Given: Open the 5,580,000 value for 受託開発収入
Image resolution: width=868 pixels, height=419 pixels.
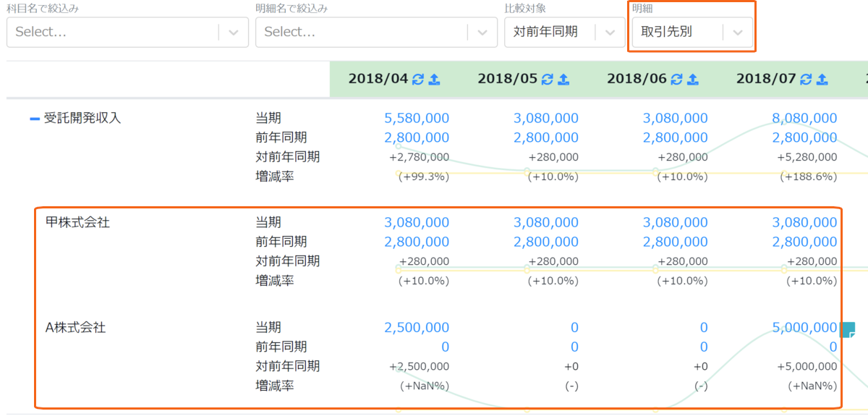Looking at the screenshot, I should [417, 118].
